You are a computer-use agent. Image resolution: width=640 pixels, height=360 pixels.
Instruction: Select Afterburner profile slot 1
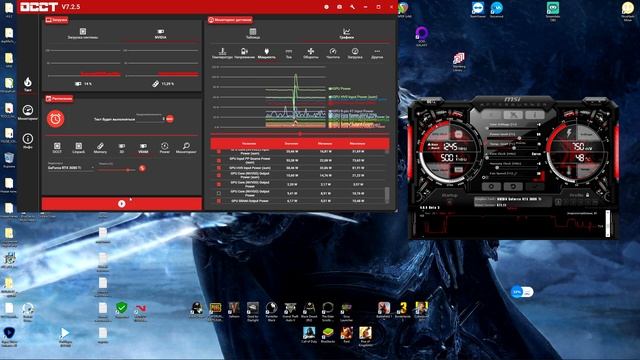pos(558,202)
